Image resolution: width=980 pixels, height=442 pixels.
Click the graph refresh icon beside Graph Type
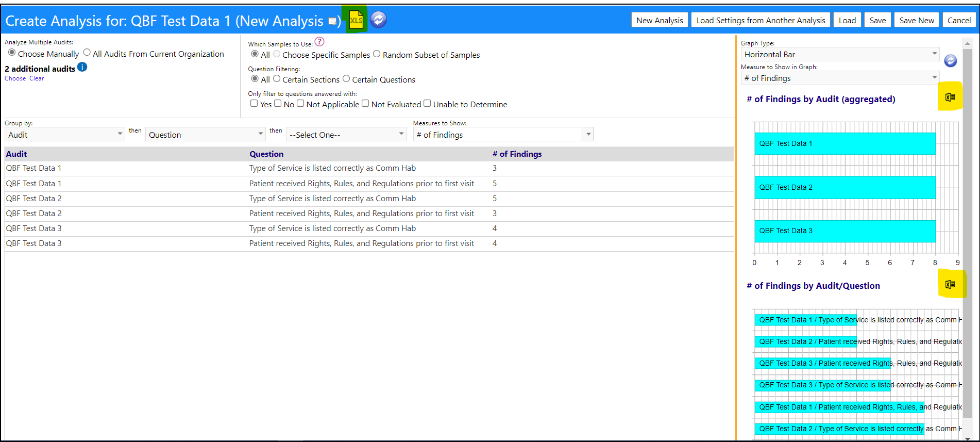[951, 61]
